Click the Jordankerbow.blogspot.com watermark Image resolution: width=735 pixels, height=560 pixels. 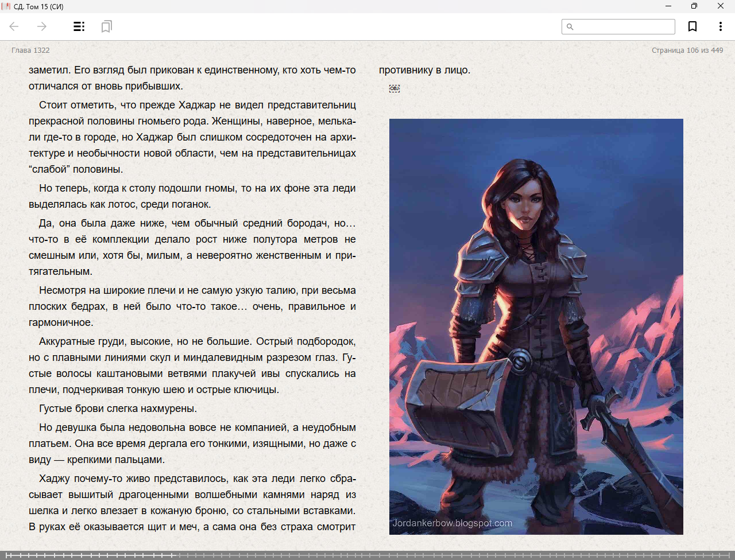[x=452, y=523]
